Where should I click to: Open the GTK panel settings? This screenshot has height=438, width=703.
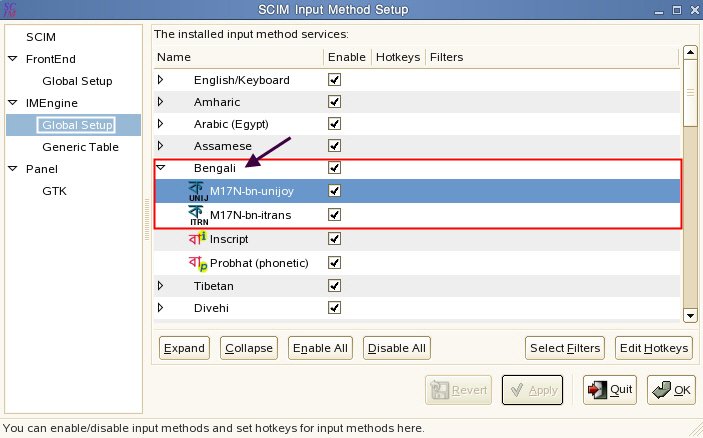click(x=54, y=191)
